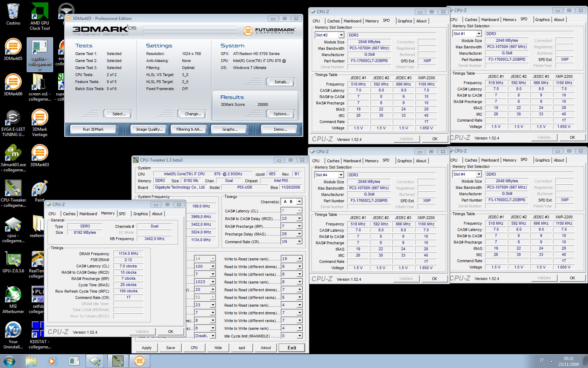
Task: Open Graphs... in 3DMark05
Action: pyautogui.click(x=230, y=129)
